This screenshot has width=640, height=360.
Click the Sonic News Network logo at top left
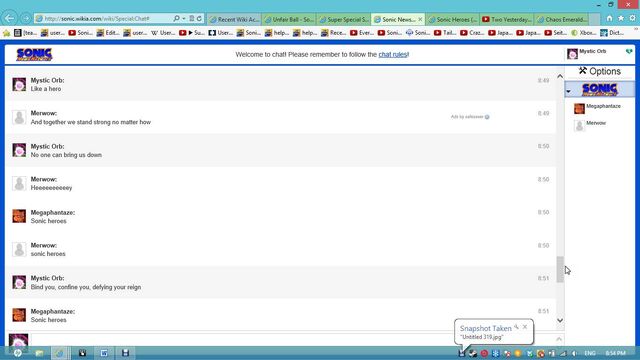[34, 54]
